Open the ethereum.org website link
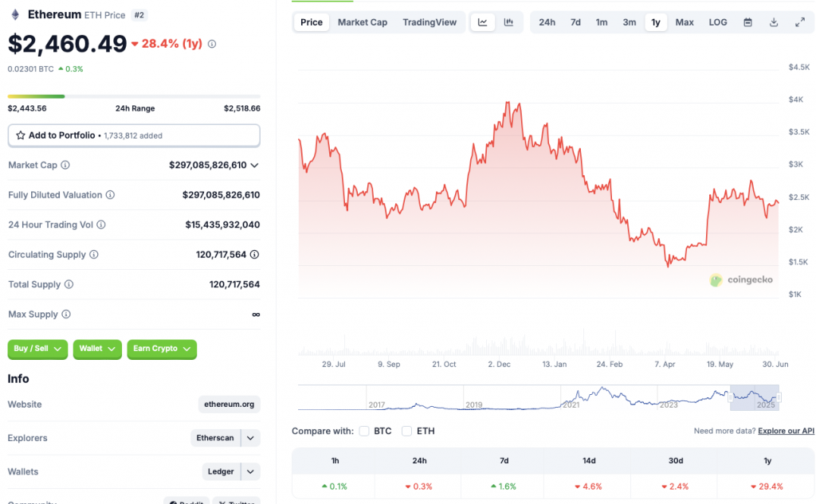Viewport: 816px width, 504px height. coord(229,404)
